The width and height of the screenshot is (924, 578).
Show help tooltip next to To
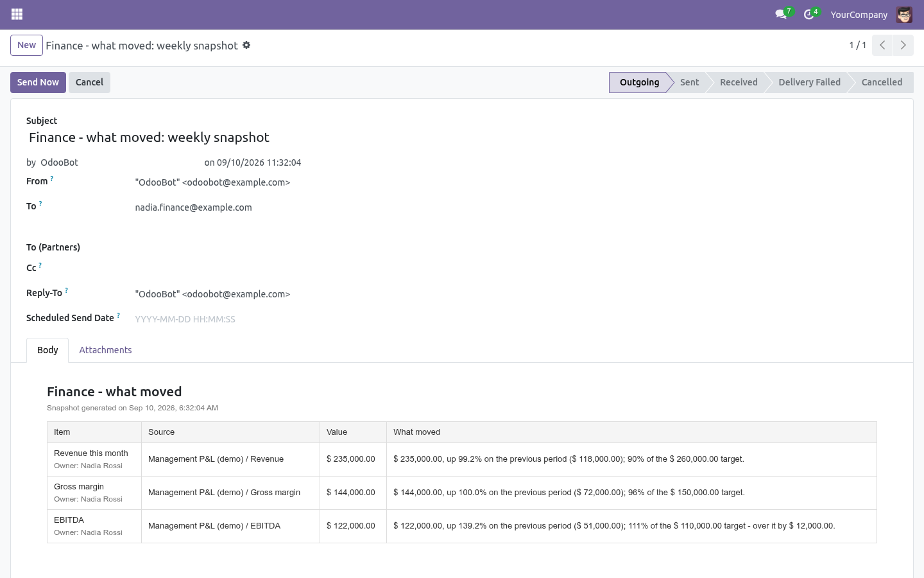click(40, 204)
